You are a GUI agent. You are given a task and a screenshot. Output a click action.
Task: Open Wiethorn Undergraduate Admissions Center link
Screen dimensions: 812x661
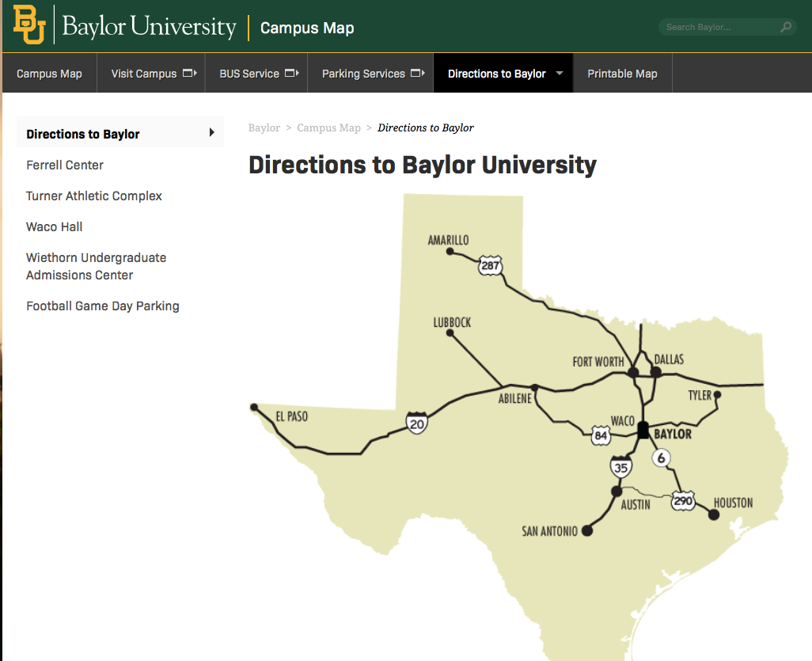pos(97,266)
